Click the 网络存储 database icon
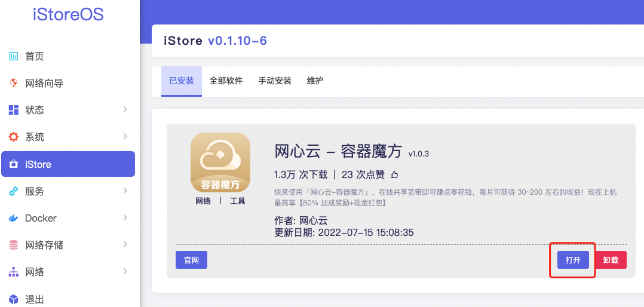 coord(14,245)
